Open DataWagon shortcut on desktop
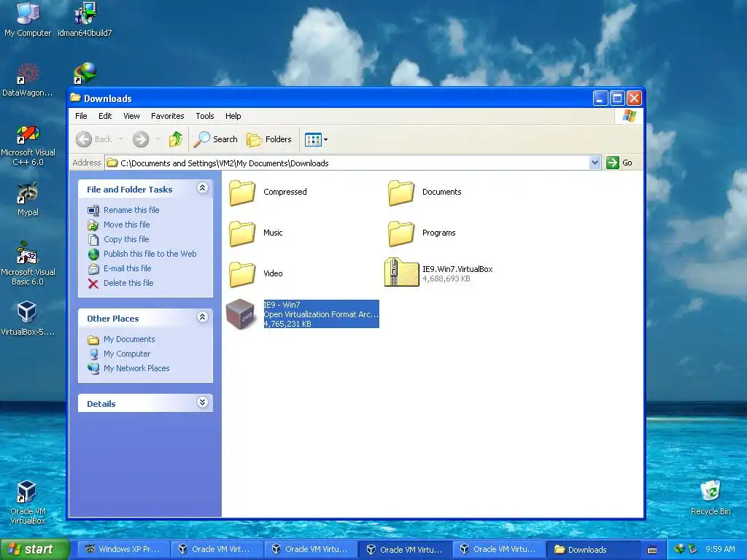 (x=28, y=79)
